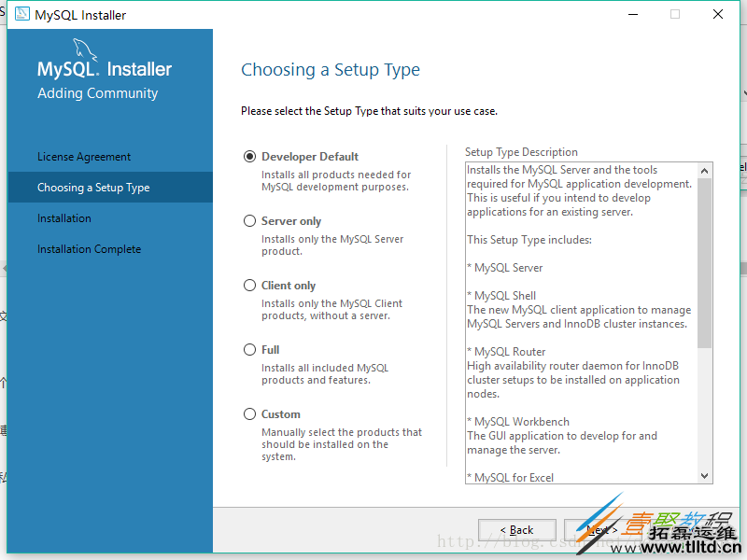Viewport: 747px width, 560px height.
Task: Select the Client only setup type
Action: coord(249,285)
